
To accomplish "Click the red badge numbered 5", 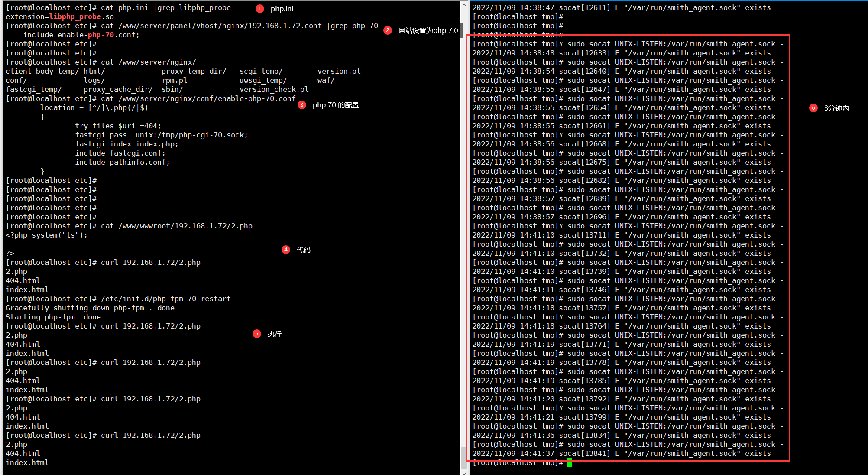I will [257, 334].
